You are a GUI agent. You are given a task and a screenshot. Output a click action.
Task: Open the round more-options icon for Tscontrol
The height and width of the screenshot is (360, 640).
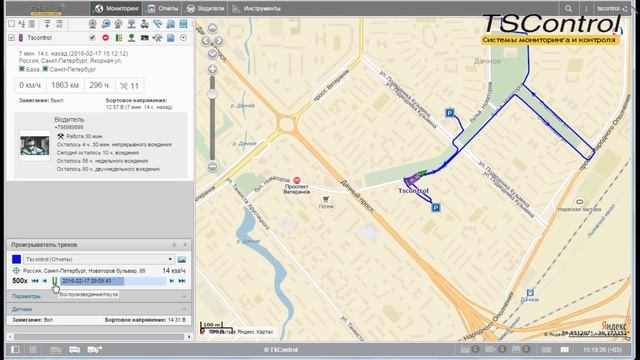click(x=183, y=38)
